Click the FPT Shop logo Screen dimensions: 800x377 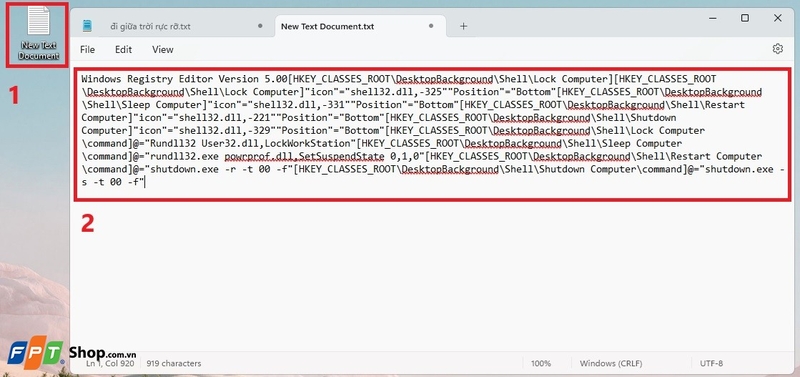click(71, 353)
